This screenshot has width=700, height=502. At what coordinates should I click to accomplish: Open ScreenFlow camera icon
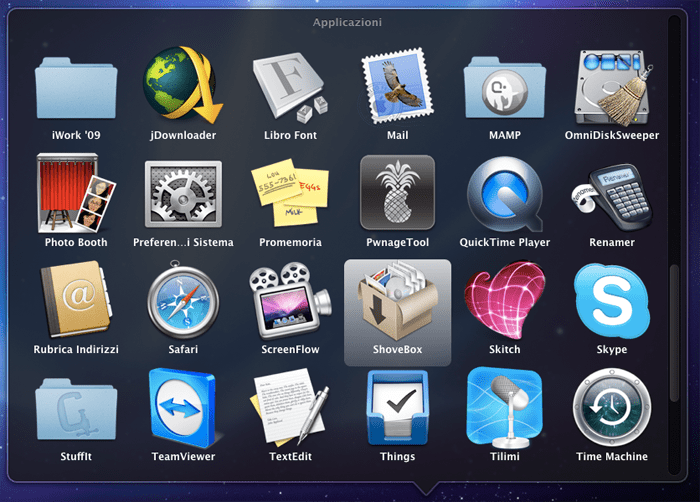[x=290, y=301]
